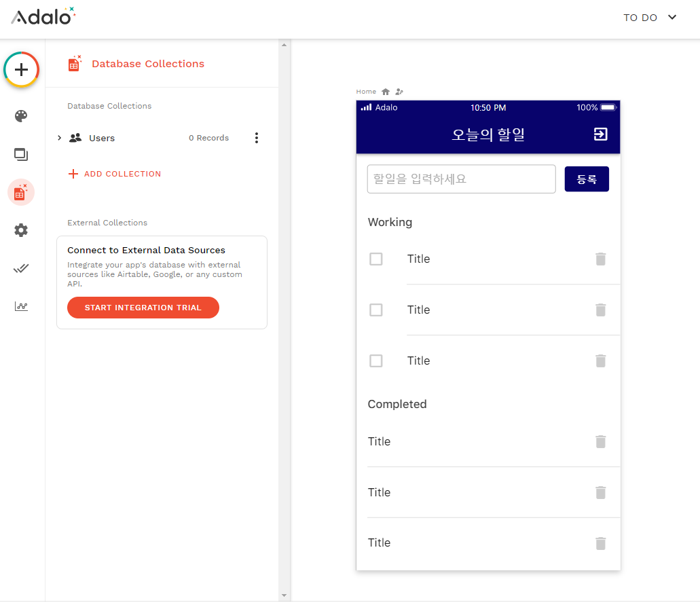
Task: Open the Settings gear icon
Action: click(21, 230)
